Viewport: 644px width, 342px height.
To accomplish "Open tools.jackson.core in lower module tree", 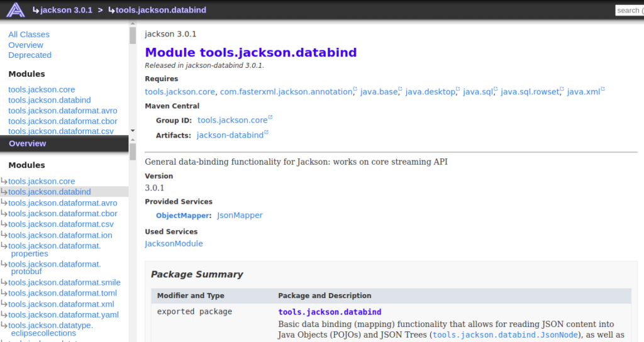I will click(x=42, y=182).
